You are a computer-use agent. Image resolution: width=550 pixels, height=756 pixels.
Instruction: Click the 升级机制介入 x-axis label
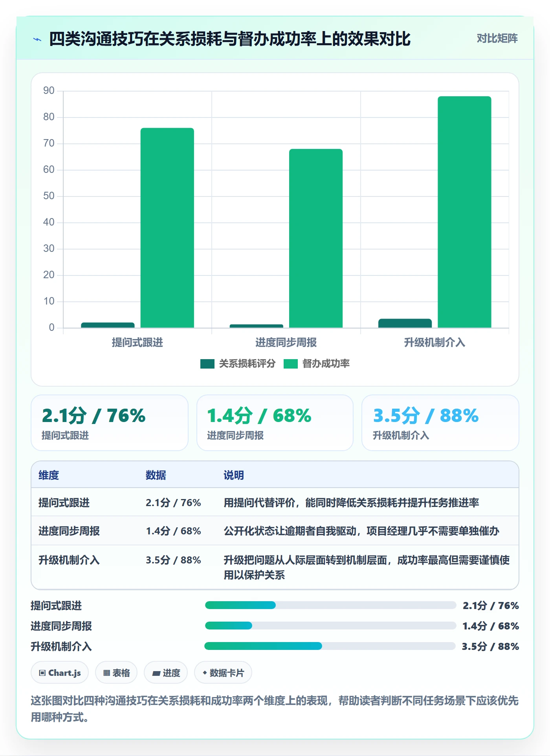click(x=434, y=343)
